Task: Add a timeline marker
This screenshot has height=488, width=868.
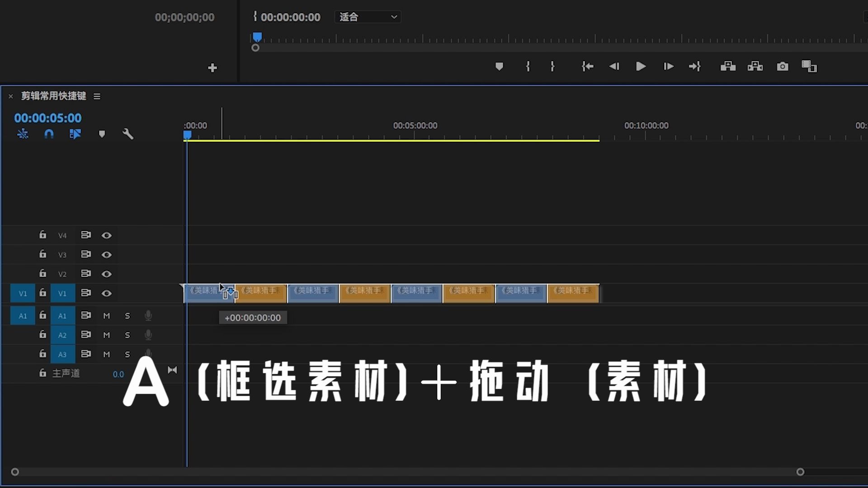Action: point(102,134)
